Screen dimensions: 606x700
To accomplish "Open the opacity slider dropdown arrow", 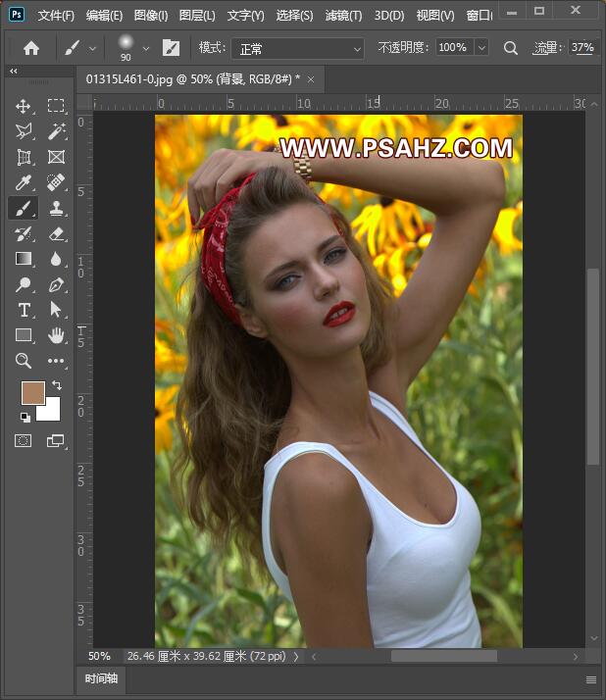I will point(481,47).
